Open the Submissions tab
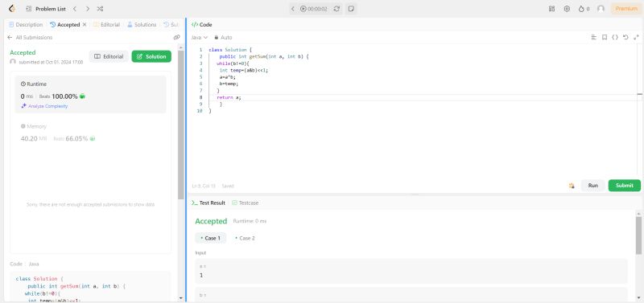Screen dimensions: 644x303 pyautogui.click(x=171, y=25)
